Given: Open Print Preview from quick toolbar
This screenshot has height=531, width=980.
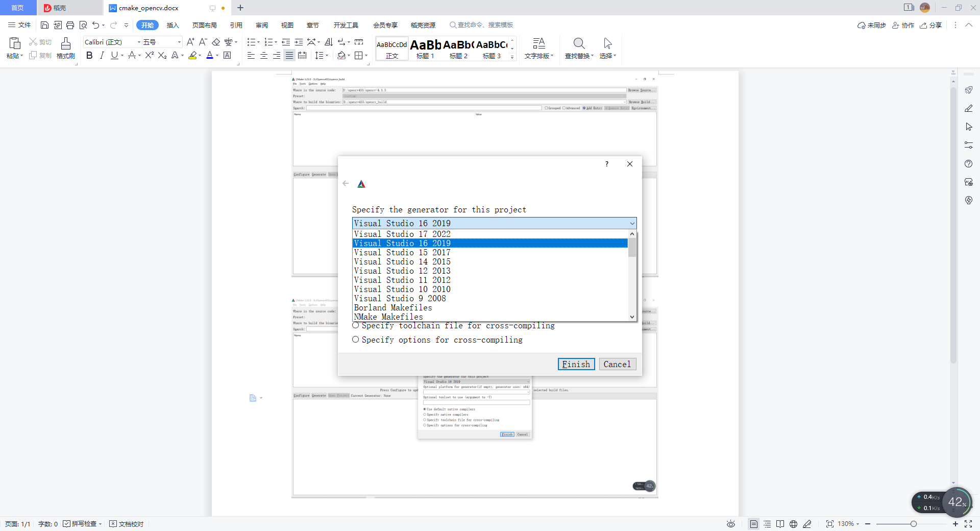Looking at the screenshot, I should [x=83, y=25].
